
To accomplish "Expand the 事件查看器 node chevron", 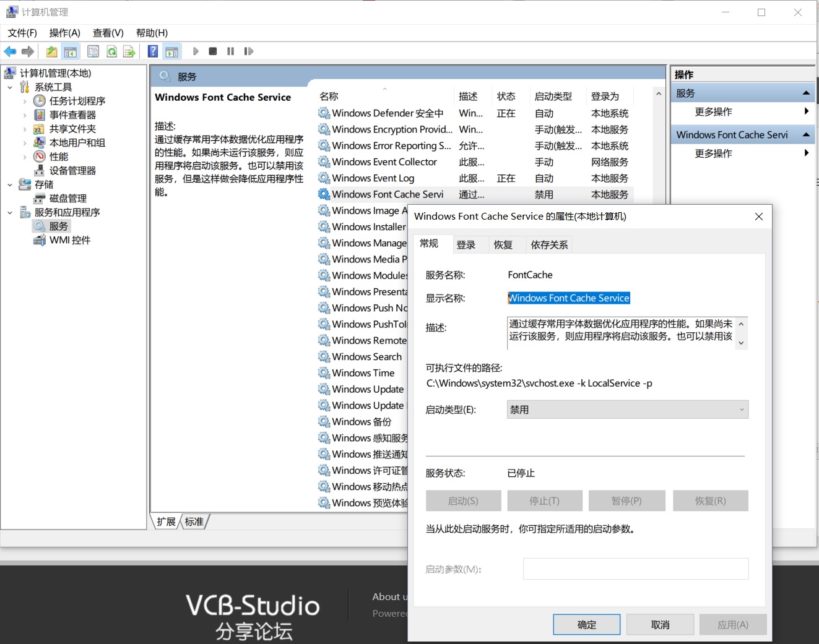I will pyautogui.click(x=25, y=115).
